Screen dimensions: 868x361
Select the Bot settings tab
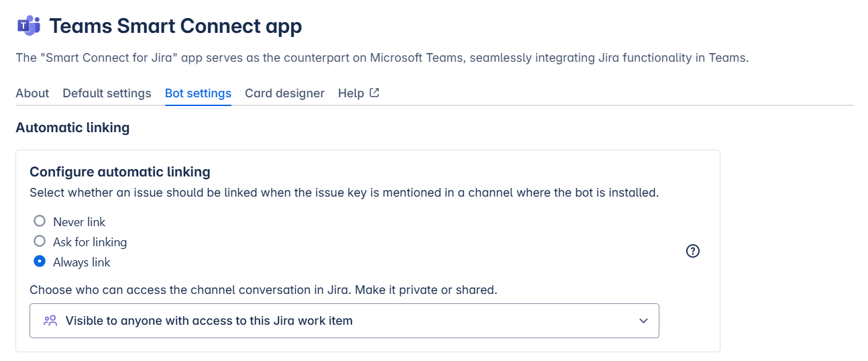pyautogui.click(x=198, y=93)
